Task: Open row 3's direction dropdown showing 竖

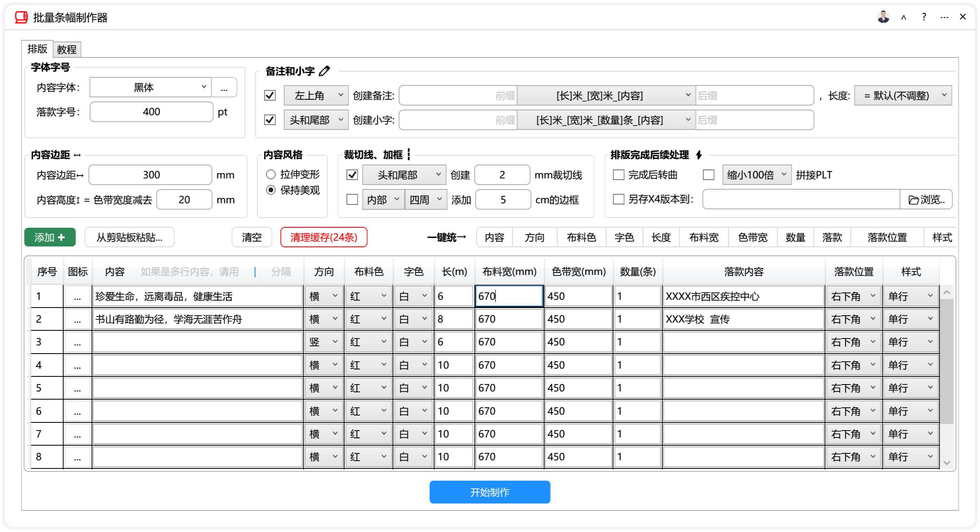Action: 324,342
